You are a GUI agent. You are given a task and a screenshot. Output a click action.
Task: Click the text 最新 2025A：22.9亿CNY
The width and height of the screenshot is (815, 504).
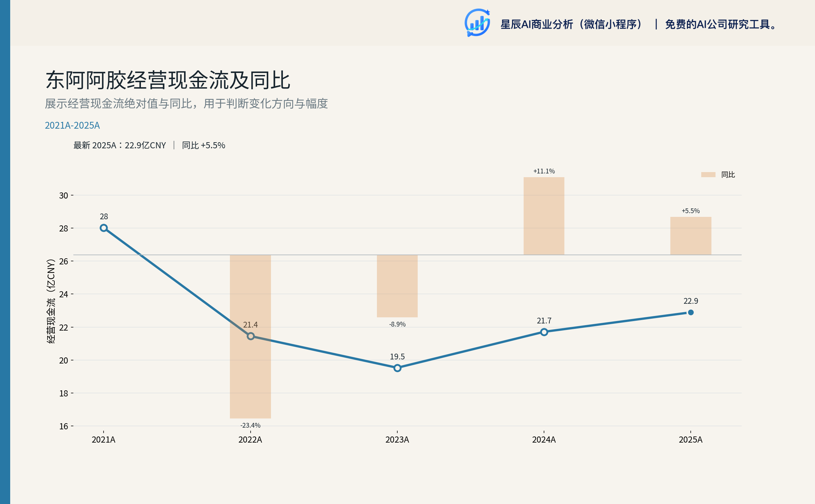pyautogui.click(x=120, y=145)
